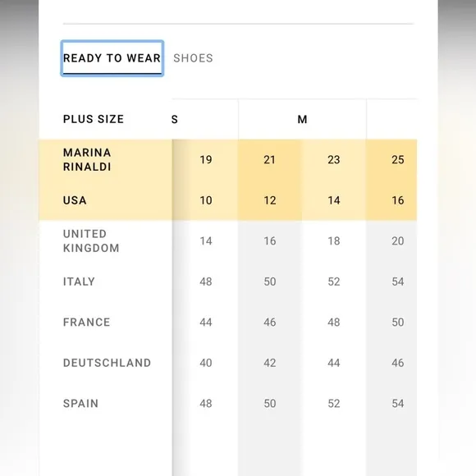Select Marina Rinaldi size 21 cell
476x476 pixels.
point(269,160)
